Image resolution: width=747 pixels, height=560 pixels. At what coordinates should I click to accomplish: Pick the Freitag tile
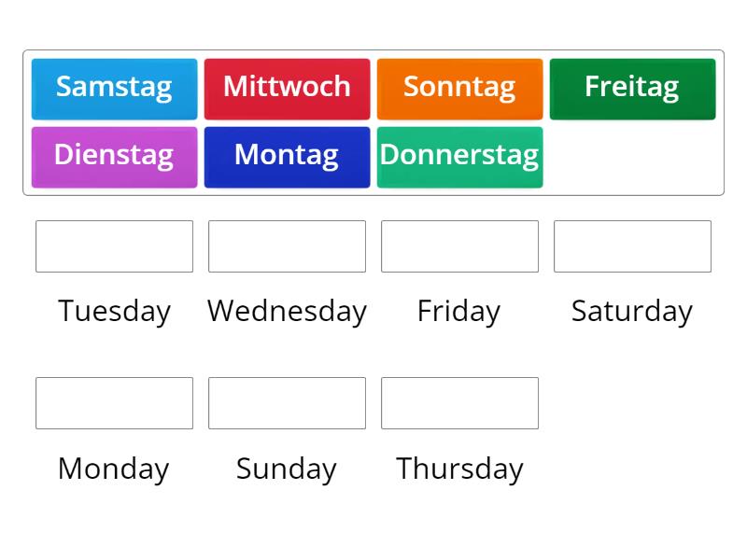(x=632, y=88)
